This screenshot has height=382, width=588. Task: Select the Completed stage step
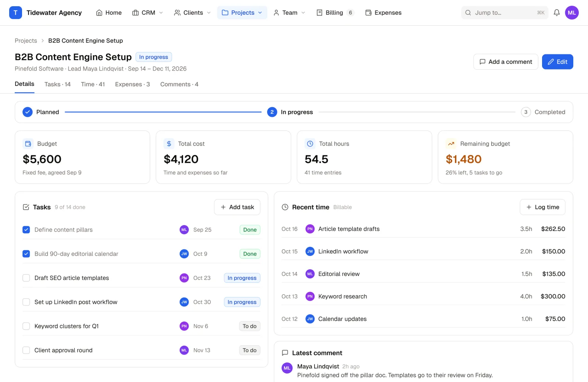coord(543,112)
